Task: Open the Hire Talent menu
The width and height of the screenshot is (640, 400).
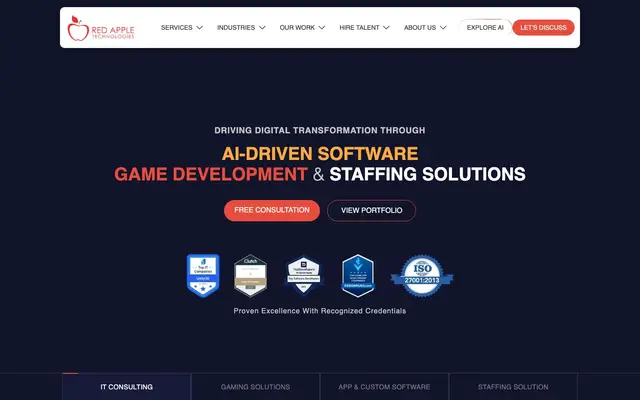Action: pyautogui.click(x=359, y=27)
